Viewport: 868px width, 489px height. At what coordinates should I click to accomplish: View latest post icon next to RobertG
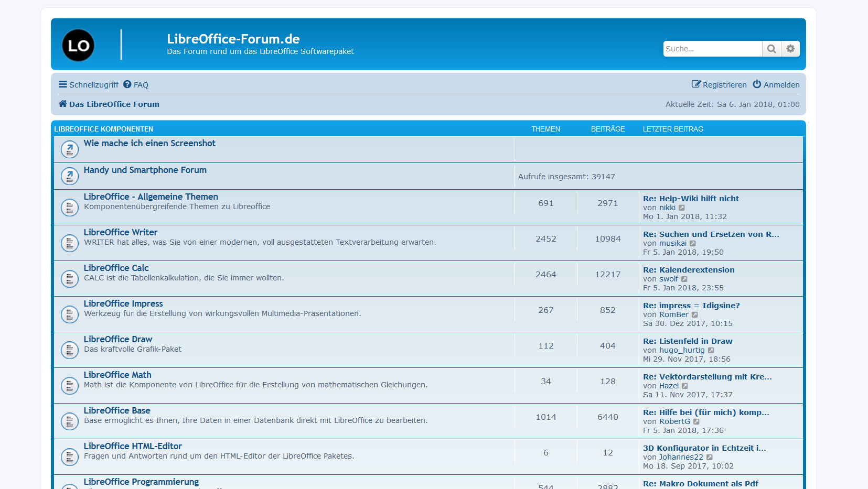696,422
